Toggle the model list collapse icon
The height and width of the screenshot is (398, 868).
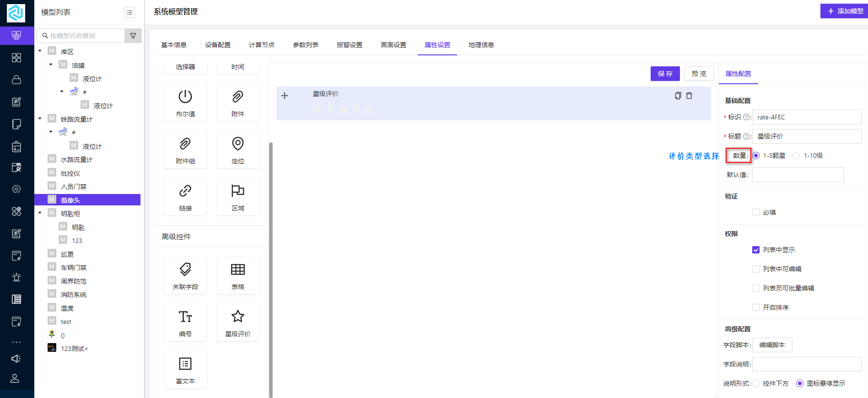pos(129,12)
